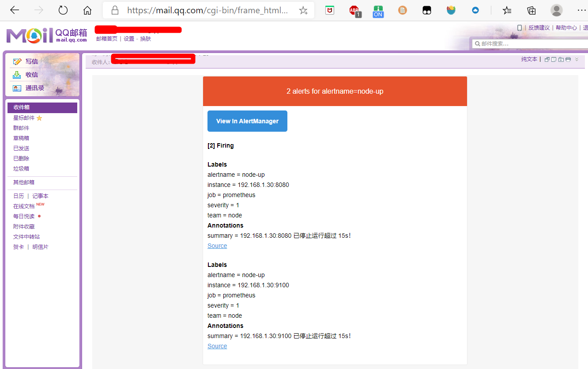Open the browser settings and more menu

[582, 10]
